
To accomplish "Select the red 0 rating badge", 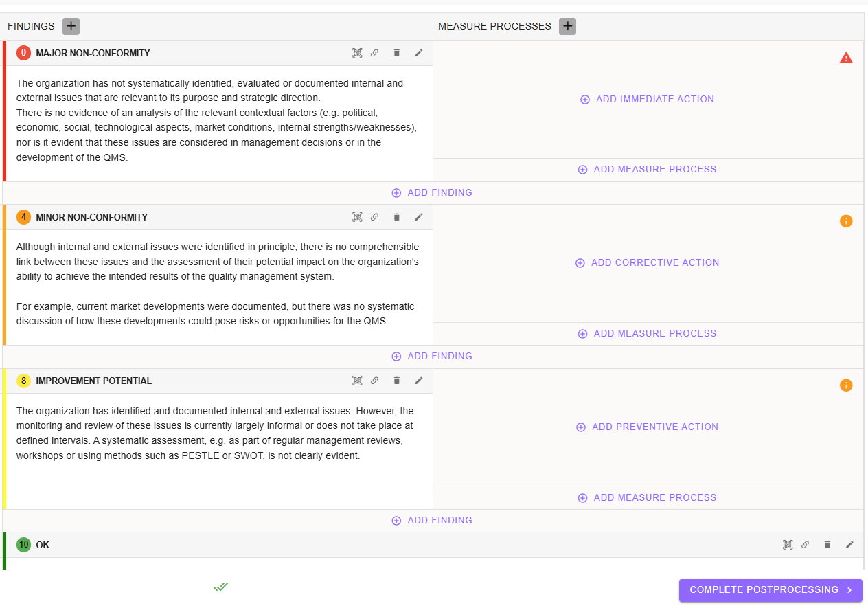I will [x=24, y=53].
